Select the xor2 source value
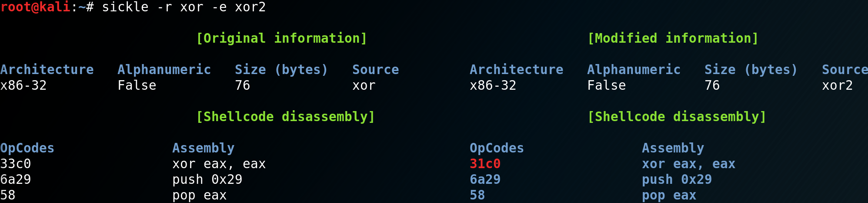 click(x=837, y=85)
